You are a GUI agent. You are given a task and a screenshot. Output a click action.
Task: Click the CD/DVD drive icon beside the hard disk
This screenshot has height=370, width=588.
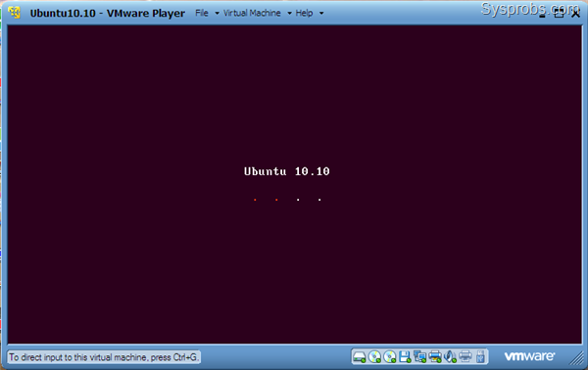click(x=374, y=356)
